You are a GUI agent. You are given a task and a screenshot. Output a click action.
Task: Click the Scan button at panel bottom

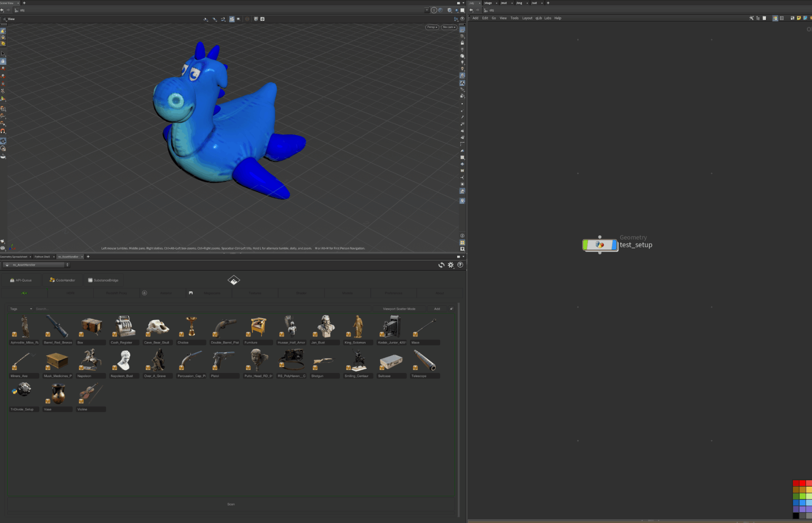tap(231, 504)
